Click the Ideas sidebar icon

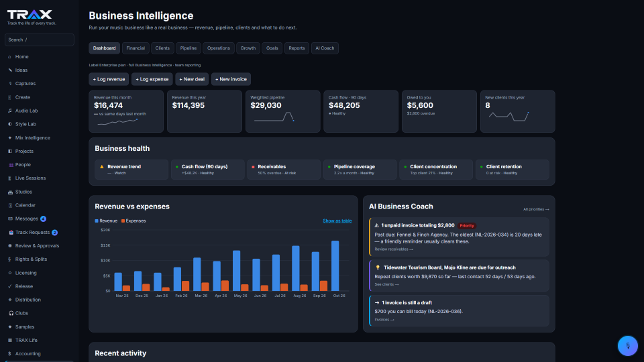click(x=10, y=70)
